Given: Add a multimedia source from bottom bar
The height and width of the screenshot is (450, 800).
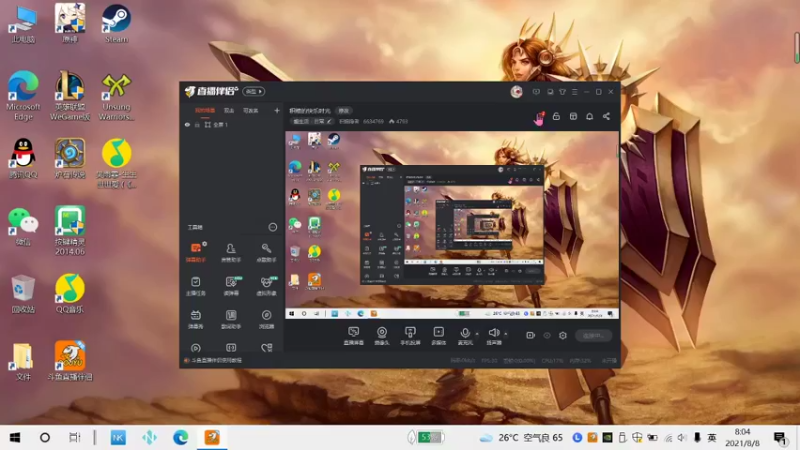Looking at the screenshot, I should 439,336.
